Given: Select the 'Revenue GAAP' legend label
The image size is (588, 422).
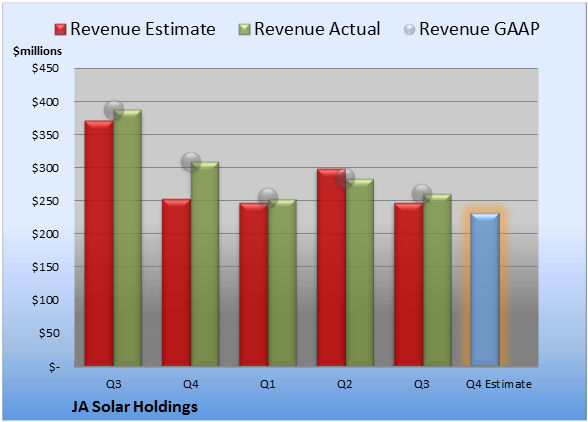Looking at the screenshot, I should (479, 29).
